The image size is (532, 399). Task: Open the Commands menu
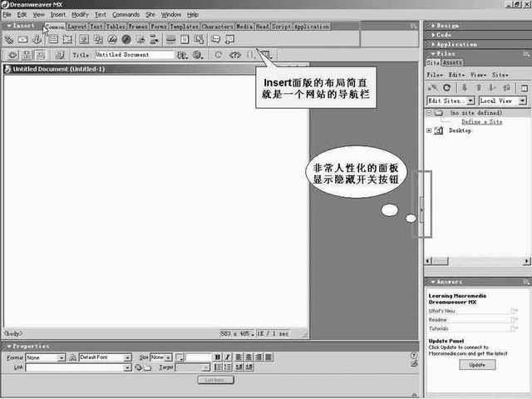[x=126, y=15]
